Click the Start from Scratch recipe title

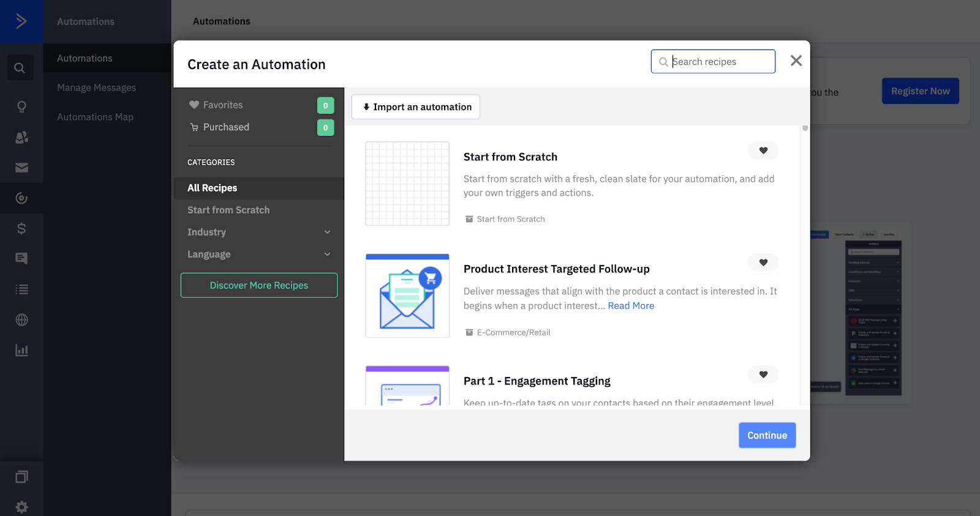click(510, 157)
